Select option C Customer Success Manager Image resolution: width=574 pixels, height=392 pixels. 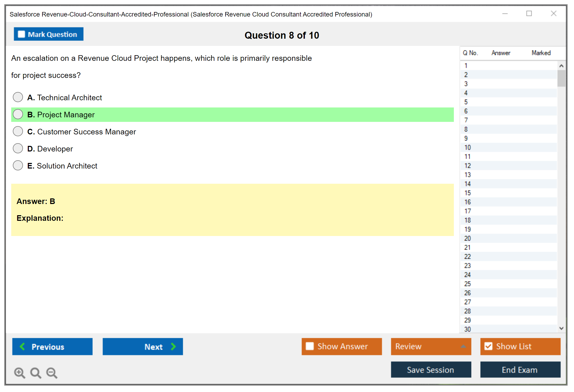tap(18, 131)
